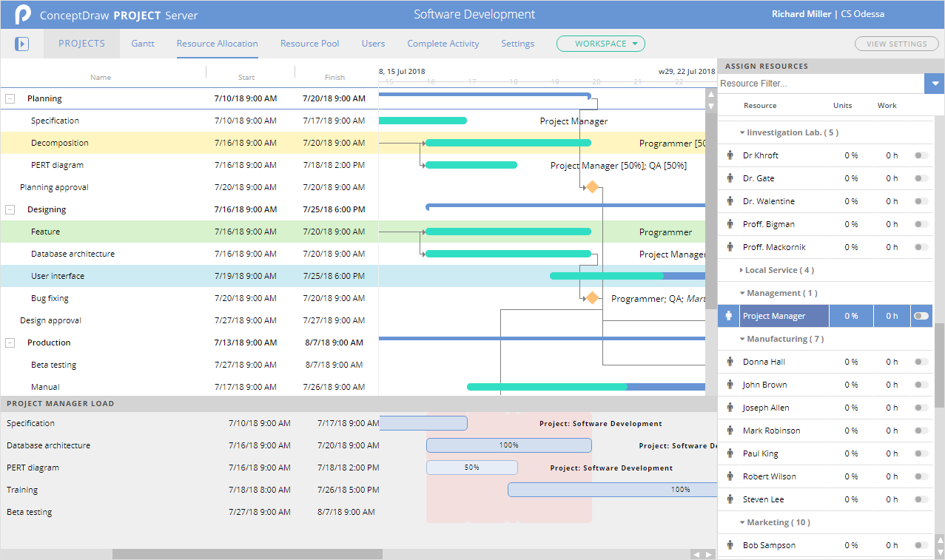Toggle the sidebar panel arrow icon

click(22, 44)
